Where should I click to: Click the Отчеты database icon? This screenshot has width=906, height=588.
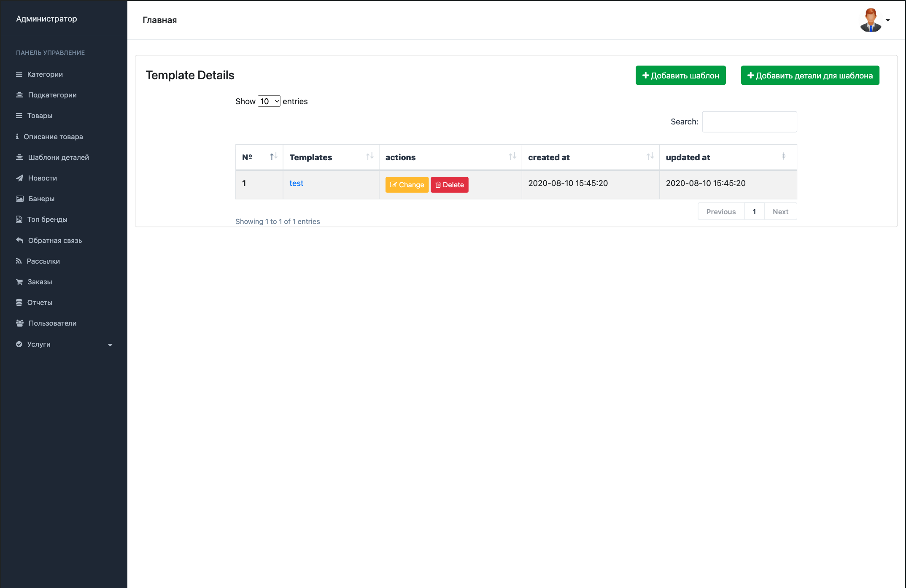(x=19, y=302)
